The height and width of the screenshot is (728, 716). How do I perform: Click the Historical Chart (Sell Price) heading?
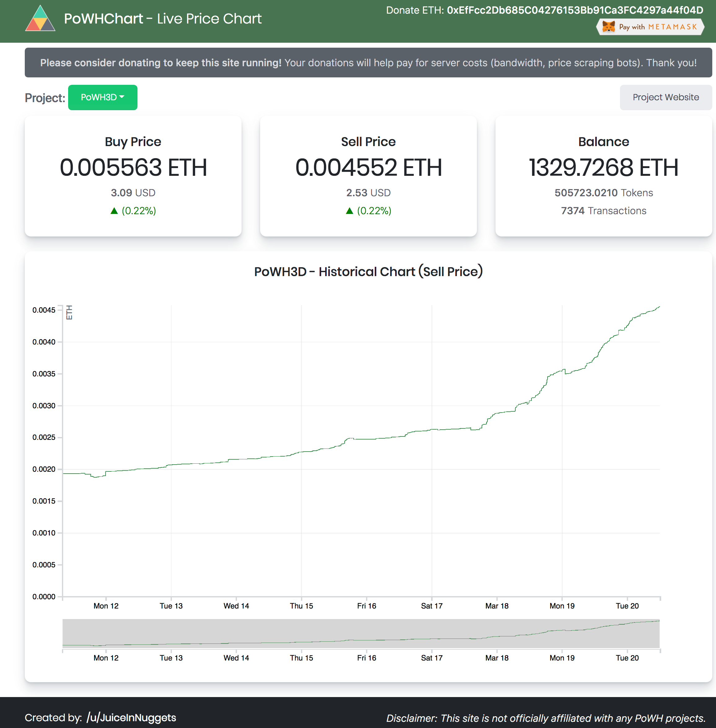coord(368,271)
